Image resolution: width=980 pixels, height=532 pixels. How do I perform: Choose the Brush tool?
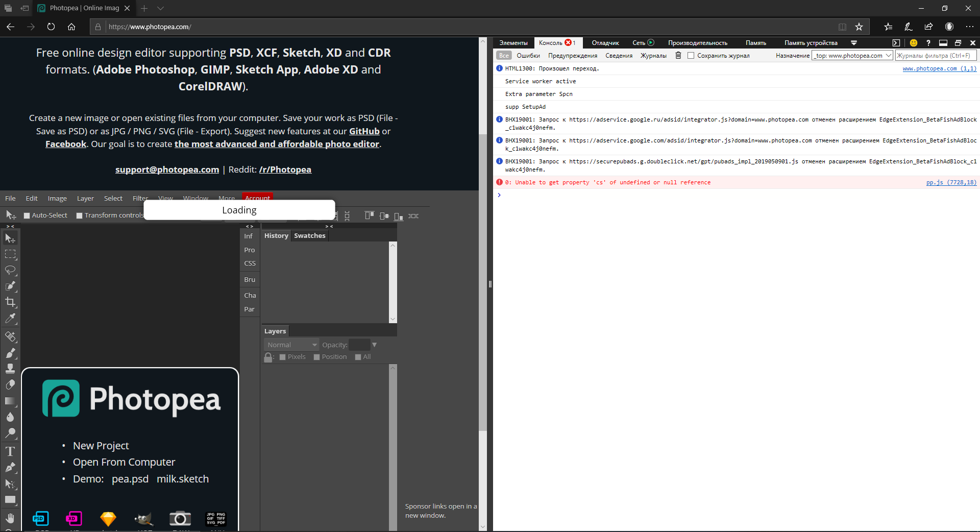10,353
